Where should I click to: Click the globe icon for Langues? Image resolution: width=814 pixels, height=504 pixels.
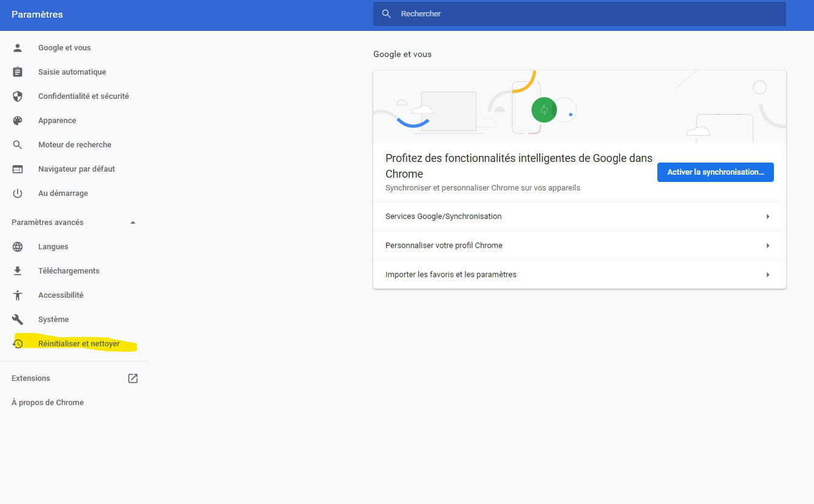click(18, 247)
